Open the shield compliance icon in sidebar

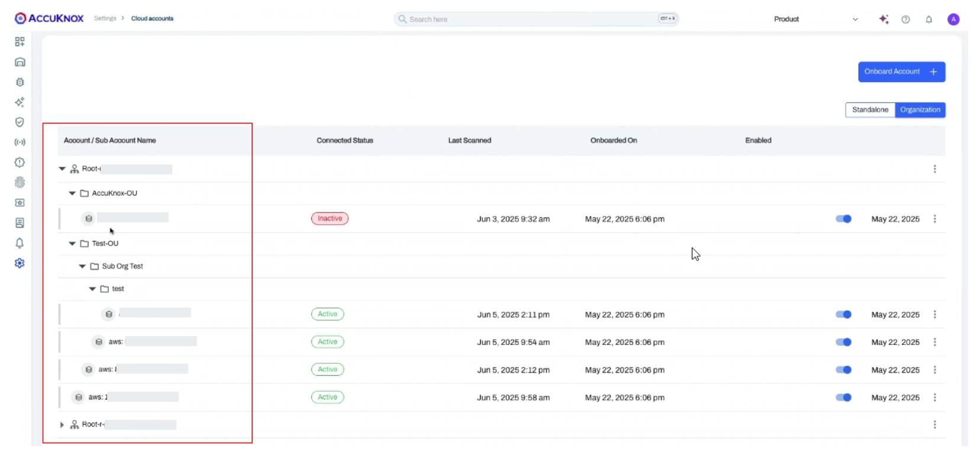point(20,122)
